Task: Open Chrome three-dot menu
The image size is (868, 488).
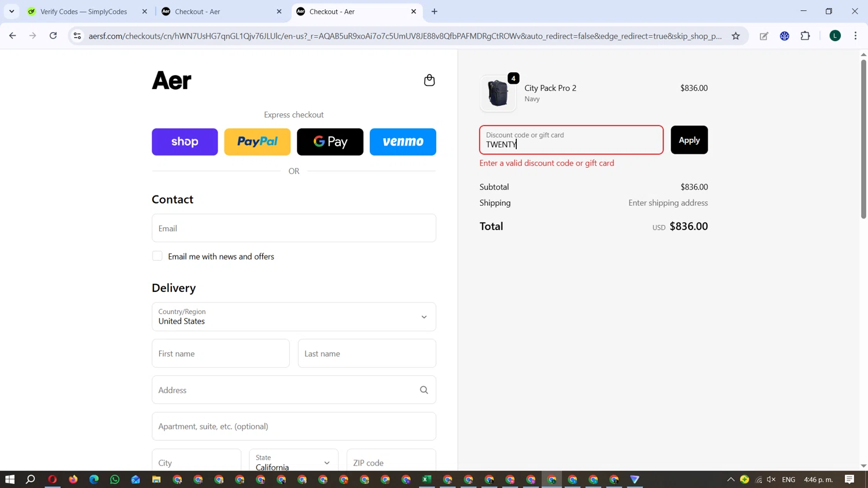Action: coord(855,36)
